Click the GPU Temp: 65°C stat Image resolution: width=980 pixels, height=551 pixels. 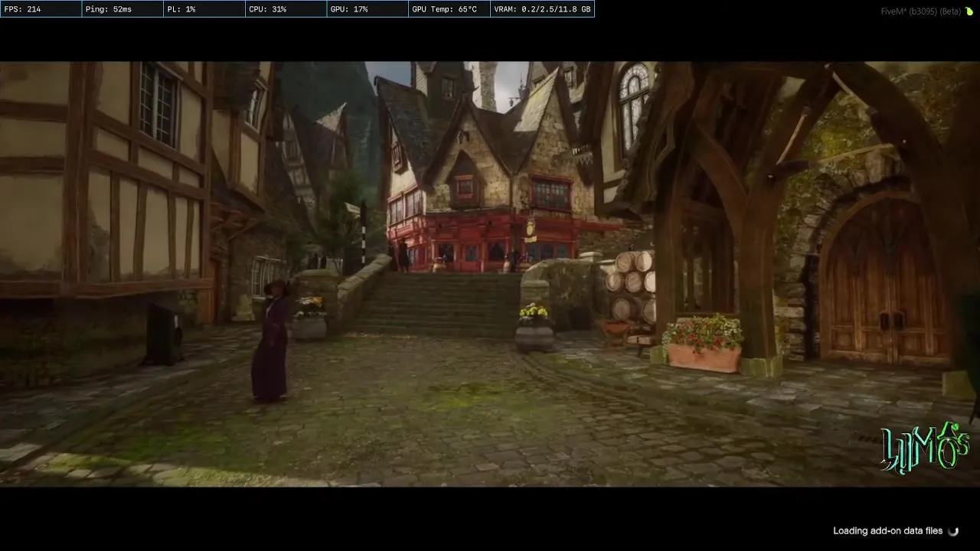(x=449, y=9)
